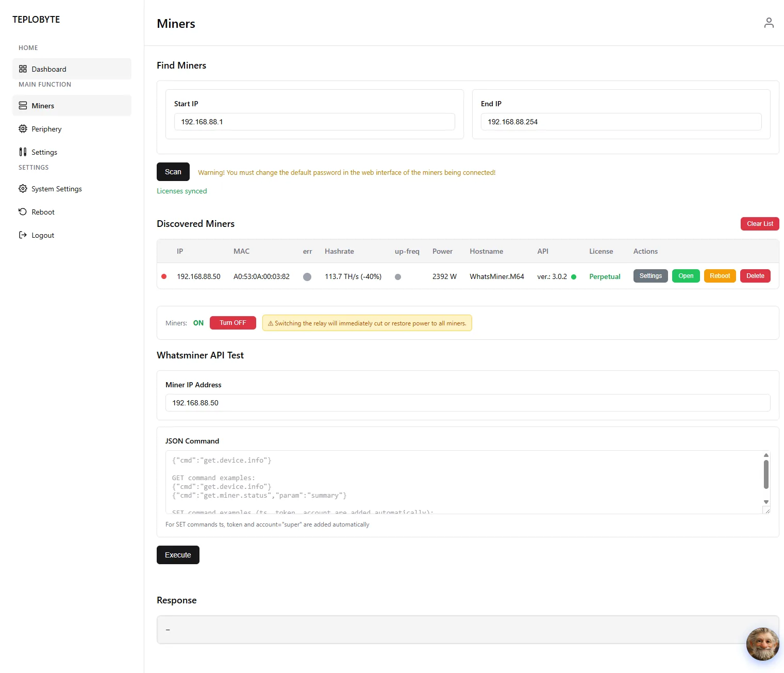Click the Reboot circular arrow icon

(x=23, y=212)
